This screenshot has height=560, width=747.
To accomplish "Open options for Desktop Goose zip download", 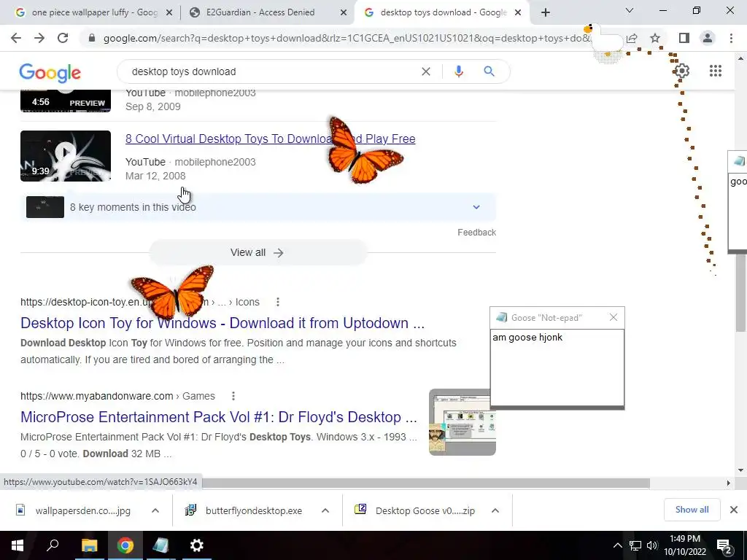I will [x=495, y=510].
